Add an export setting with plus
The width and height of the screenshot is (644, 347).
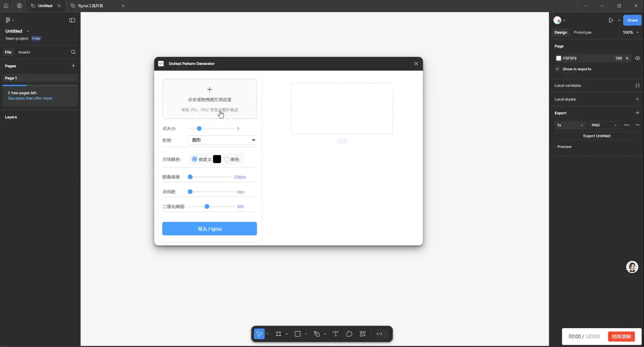[637, 113]
